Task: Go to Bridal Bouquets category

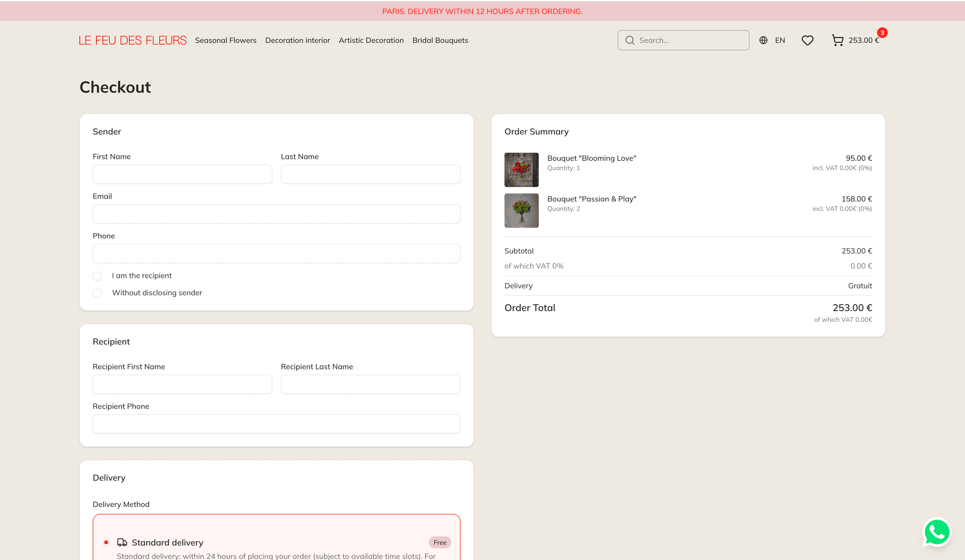Action: (x=440, y=40)
